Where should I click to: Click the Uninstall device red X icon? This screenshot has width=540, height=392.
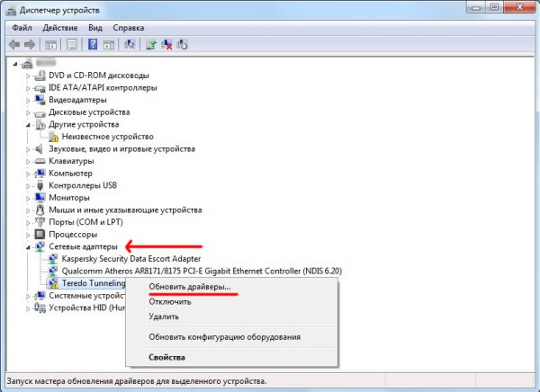click(166, 44)
